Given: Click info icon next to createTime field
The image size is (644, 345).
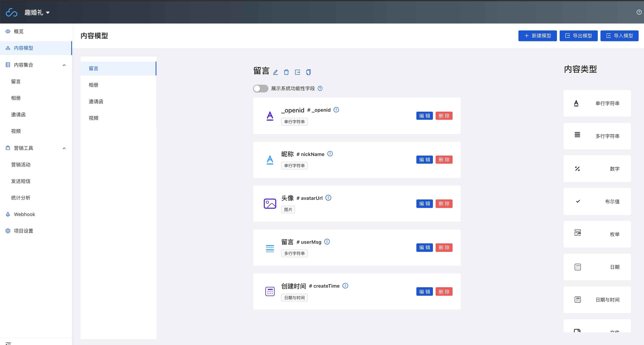Looking at the screenshot, I should coord(345,286).
